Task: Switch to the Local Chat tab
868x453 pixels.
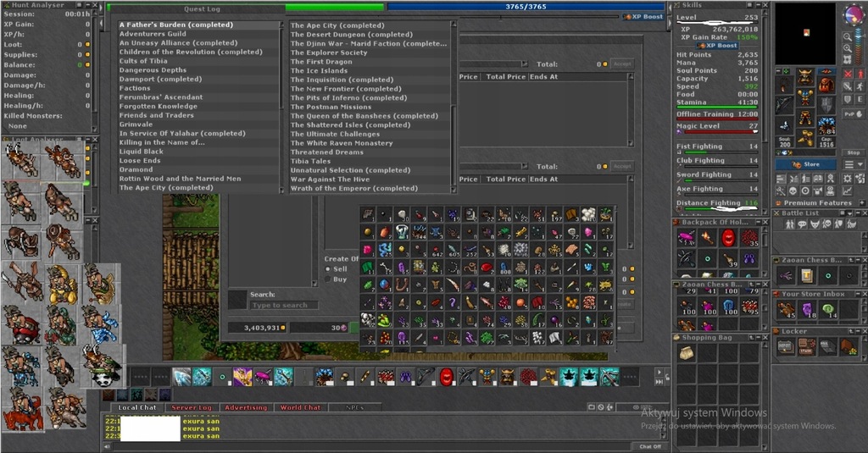Action: (x=136, y=407)
